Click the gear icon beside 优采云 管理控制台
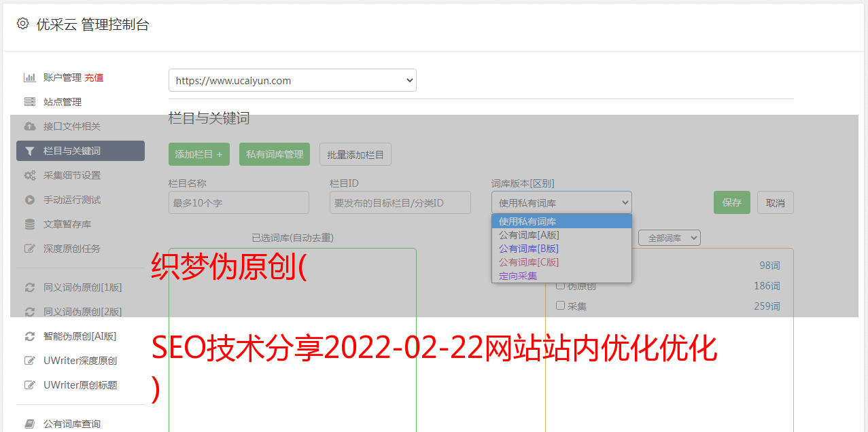868x432 pixels. [23, 24]
